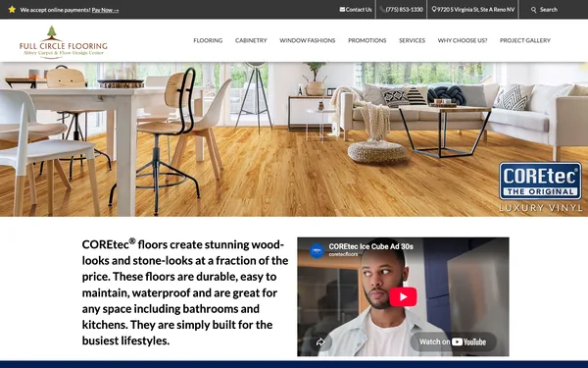Open the COREtec Ice Cube Ad 30s title

[x=370, y=246]
